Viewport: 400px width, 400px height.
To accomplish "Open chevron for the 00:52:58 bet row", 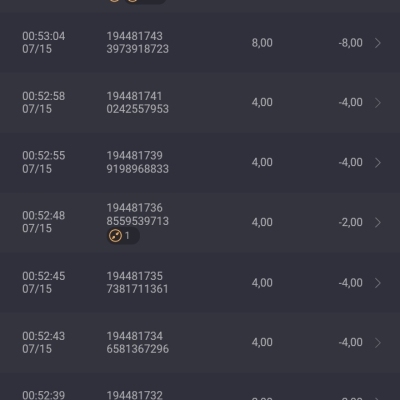I will pyautogui.click(x=378, y=103).
